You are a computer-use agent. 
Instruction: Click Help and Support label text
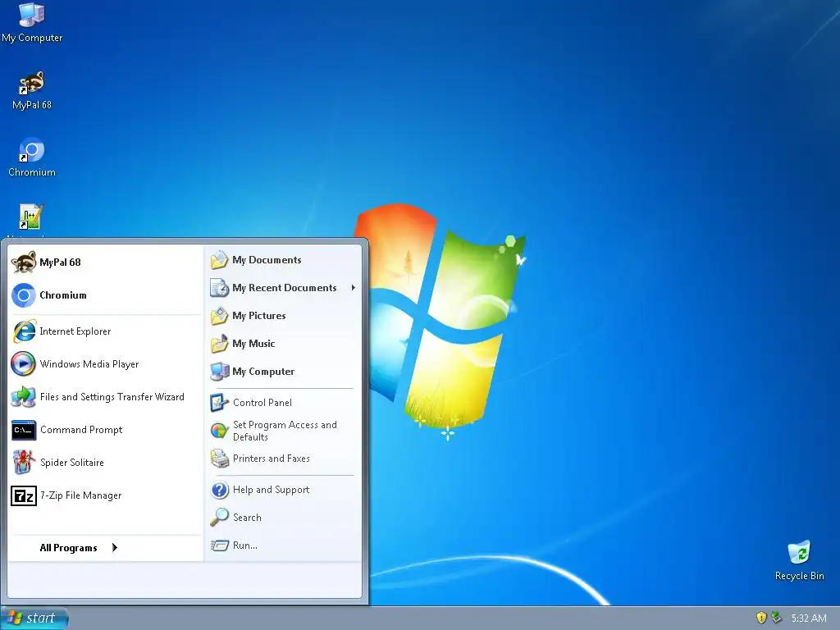pyautogui.click(x=271, y=490)
